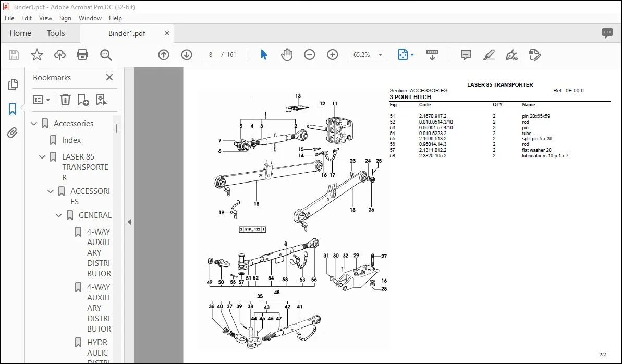Add a new bookmark icon

coord(83,100)
